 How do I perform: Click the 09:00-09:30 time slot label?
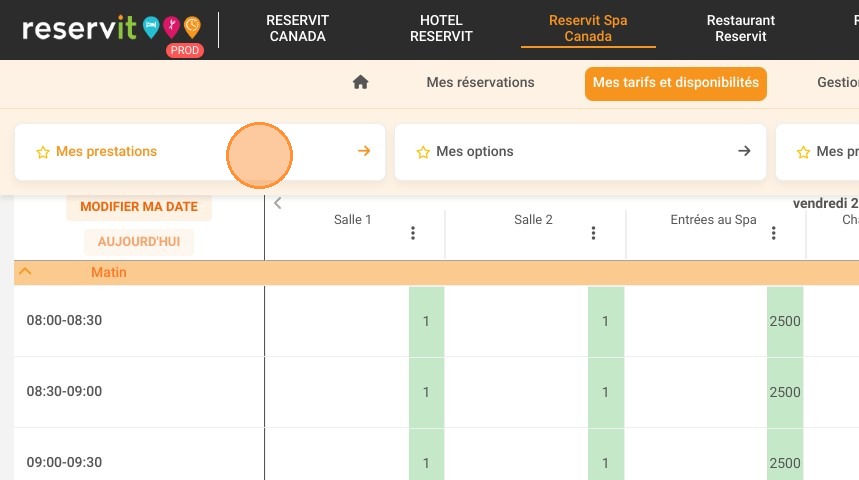[x=64, y=462]
